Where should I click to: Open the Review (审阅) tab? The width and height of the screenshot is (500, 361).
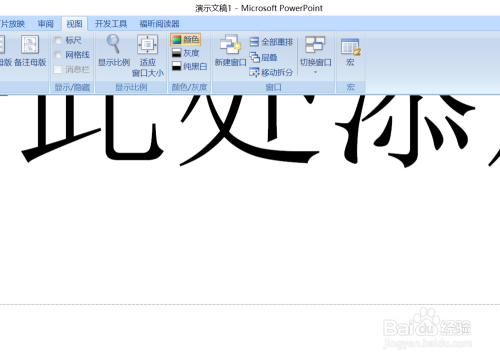(x=46, y=24)
